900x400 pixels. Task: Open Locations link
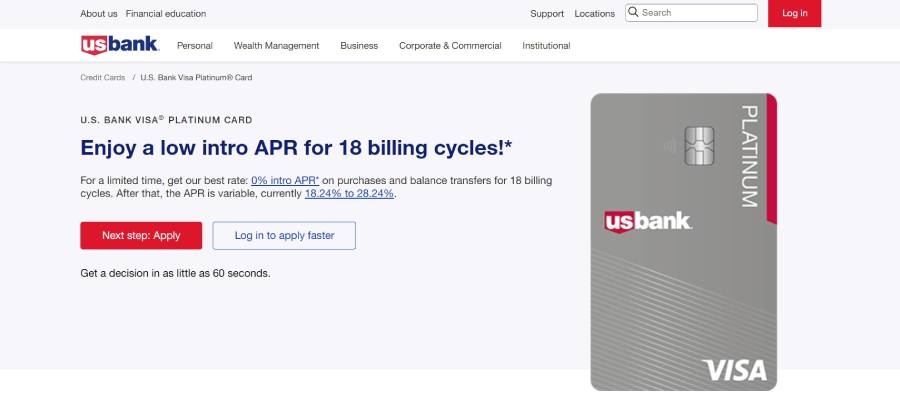595,14
